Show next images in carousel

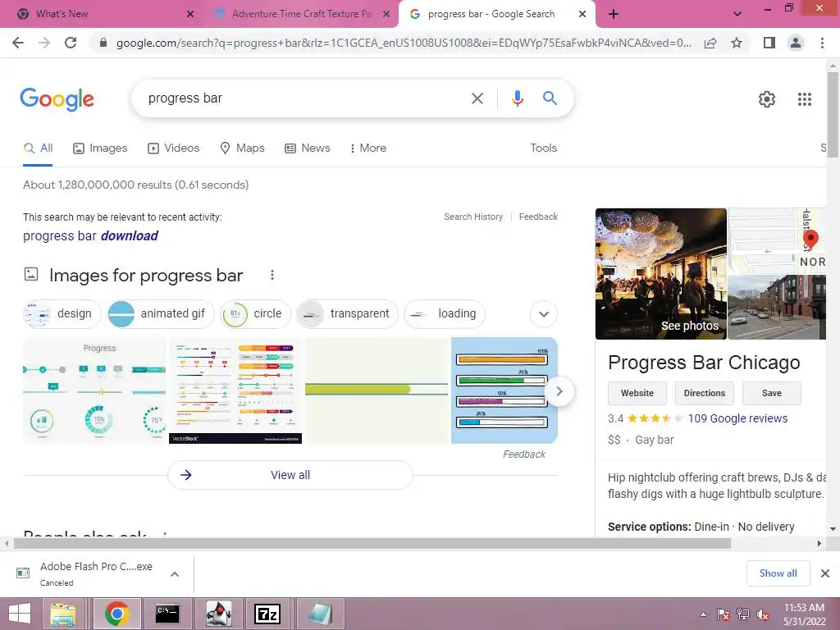pyautogui.click(x=559, y=391)
